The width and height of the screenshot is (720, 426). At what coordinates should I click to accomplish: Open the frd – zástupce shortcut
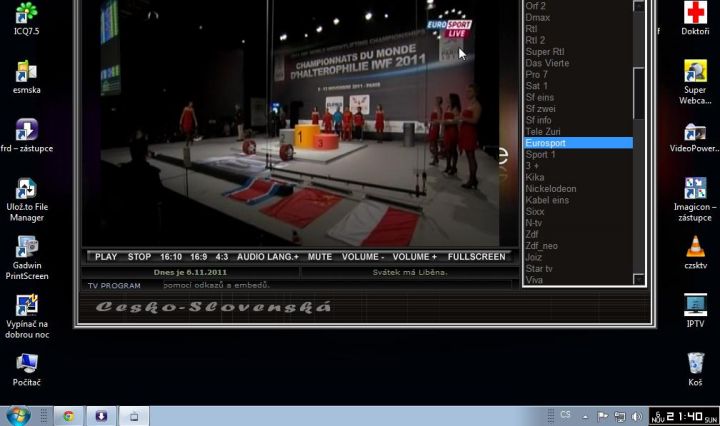[x=26, y=135]
